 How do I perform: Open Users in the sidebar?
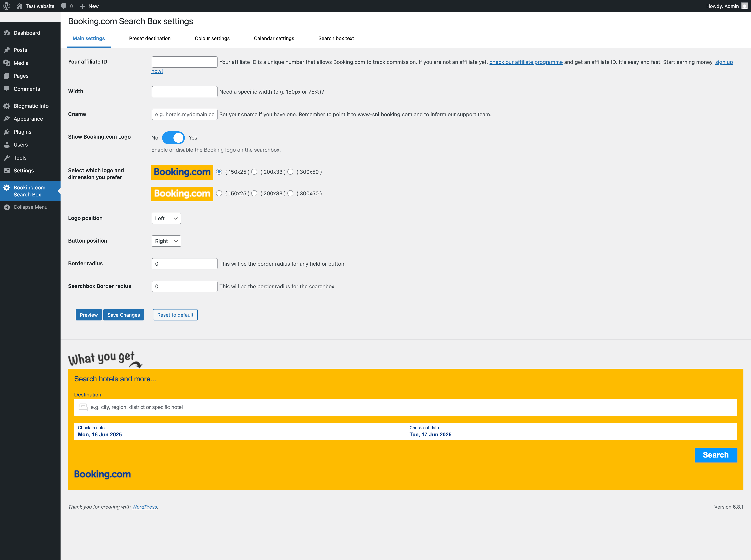click(x=30, y=145)
